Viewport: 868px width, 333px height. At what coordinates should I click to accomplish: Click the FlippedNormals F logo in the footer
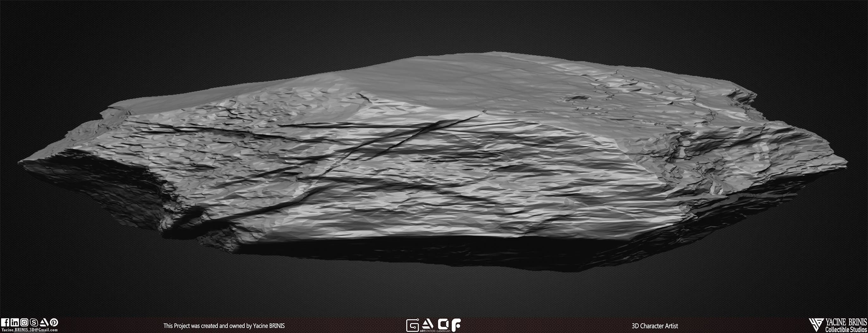(x=456, y=326)
